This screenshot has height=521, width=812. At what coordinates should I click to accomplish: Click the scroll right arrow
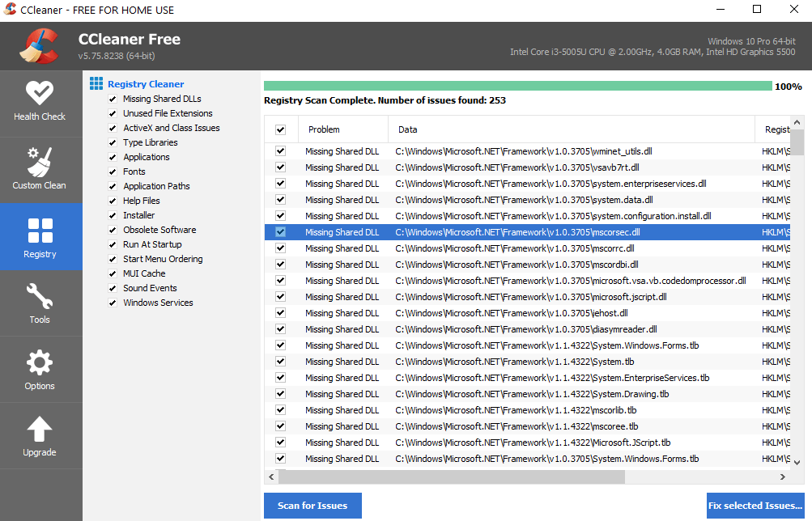pos(783,477)
